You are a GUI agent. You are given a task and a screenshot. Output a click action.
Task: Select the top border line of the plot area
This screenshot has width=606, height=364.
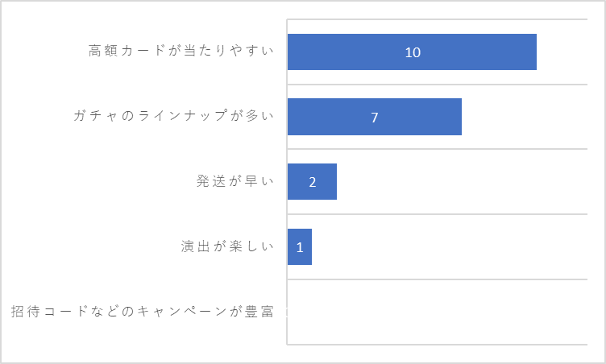click(x=437, y=19)
